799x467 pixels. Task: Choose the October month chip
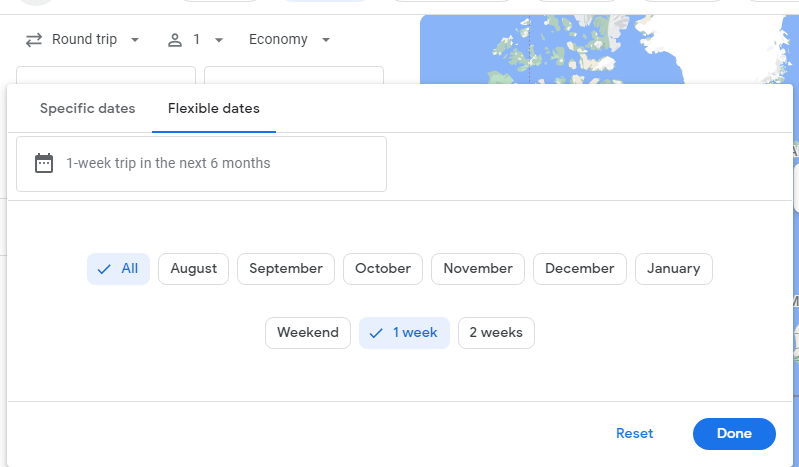point(383,269)
